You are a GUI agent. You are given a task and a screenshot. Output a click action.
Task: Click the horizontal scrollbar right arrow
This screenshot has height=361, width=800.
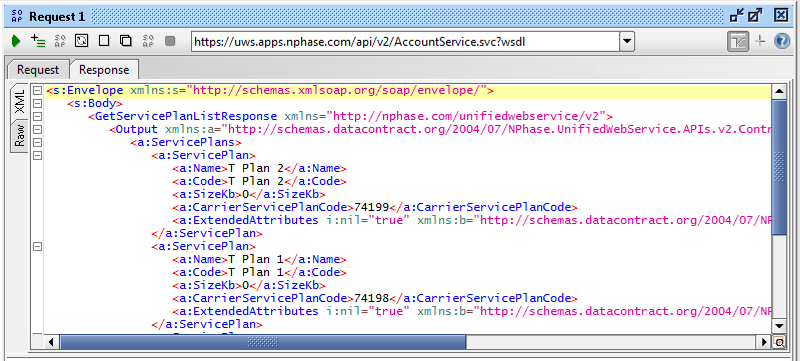tap(764, 342)
